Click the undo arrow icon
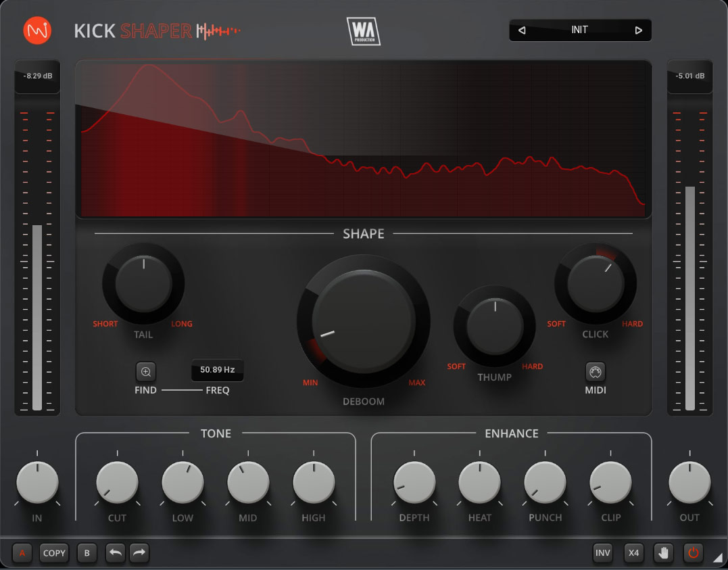The width and height of the screenshot is (728, 570). pos(115,553)
